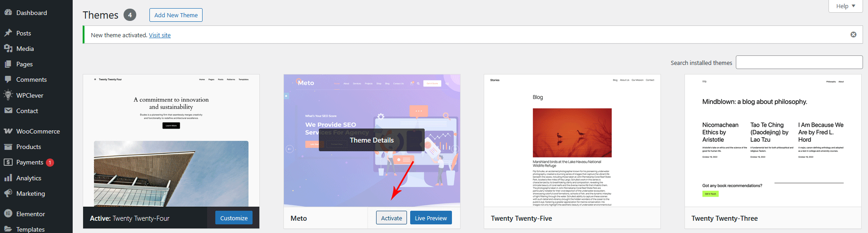Click the Contact envelope icon
Screen dimensions: 868x233
coord(8,111)
